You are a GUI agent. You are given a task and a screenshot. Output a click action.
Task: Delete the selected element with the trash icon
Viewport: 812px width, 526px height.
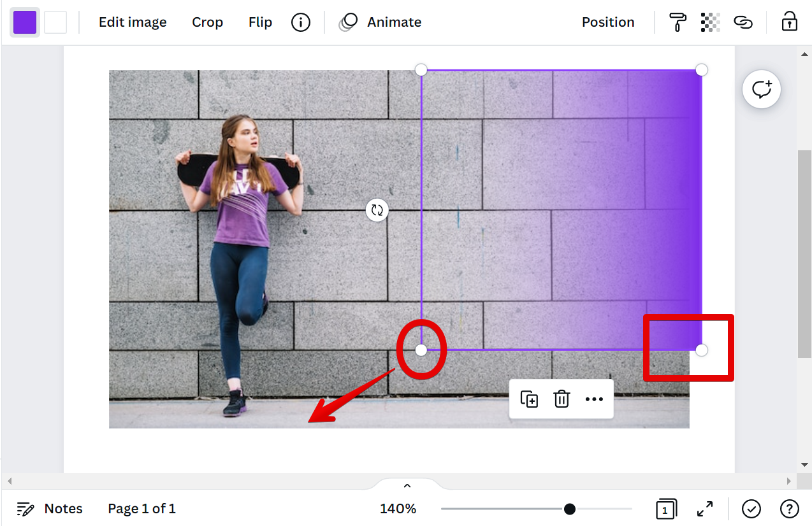point(561,399)
